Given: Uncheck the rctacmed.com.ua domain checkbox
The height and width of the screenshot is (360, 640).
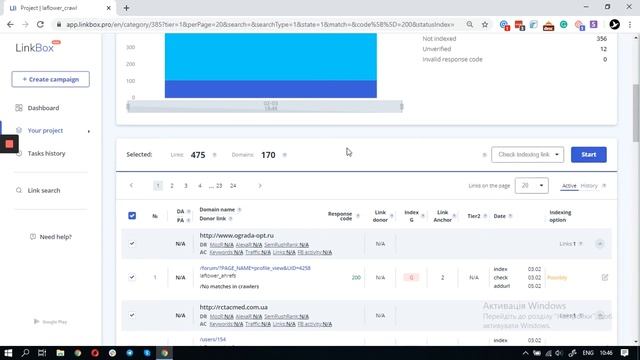Looking at the screenshot, I should coord(132,315).
